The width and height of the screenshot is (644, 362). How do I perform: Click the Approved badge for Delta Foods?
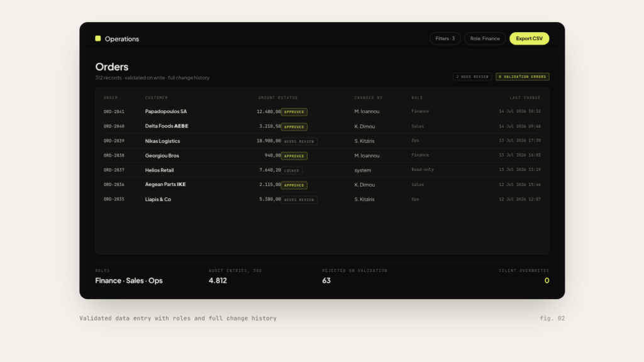pos(294,127)
